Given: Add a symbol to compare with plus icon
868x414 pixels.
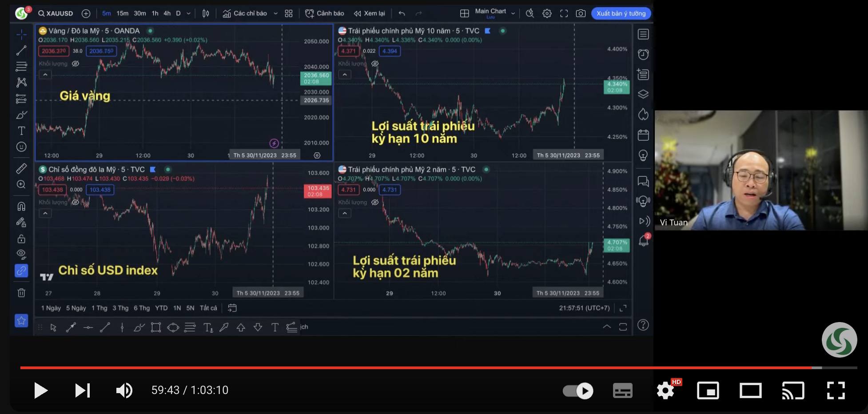Looking at the screenshot, I should pyautogui.click(x=86, y=13).
